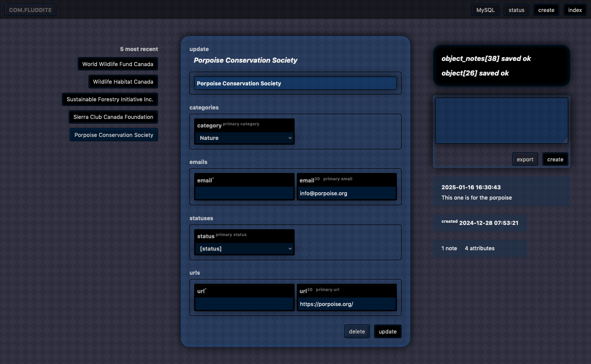The height and width of the screenshot is (364, 591).
Task: Click the 4 attributes count
Action: point(479,248)
